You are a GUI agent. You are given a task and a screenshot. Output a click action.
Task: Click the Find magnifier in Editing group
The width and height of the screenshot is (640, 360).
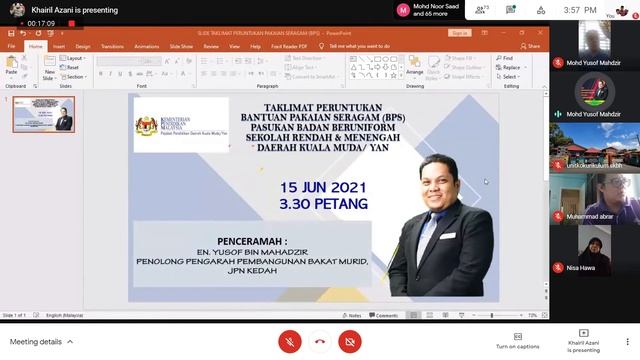pyautogui.click(x=499, y=58)
